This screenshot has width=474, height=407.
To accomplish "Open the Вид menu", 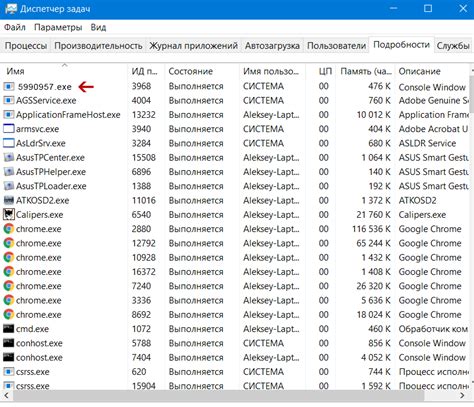I will pos(98,27).
